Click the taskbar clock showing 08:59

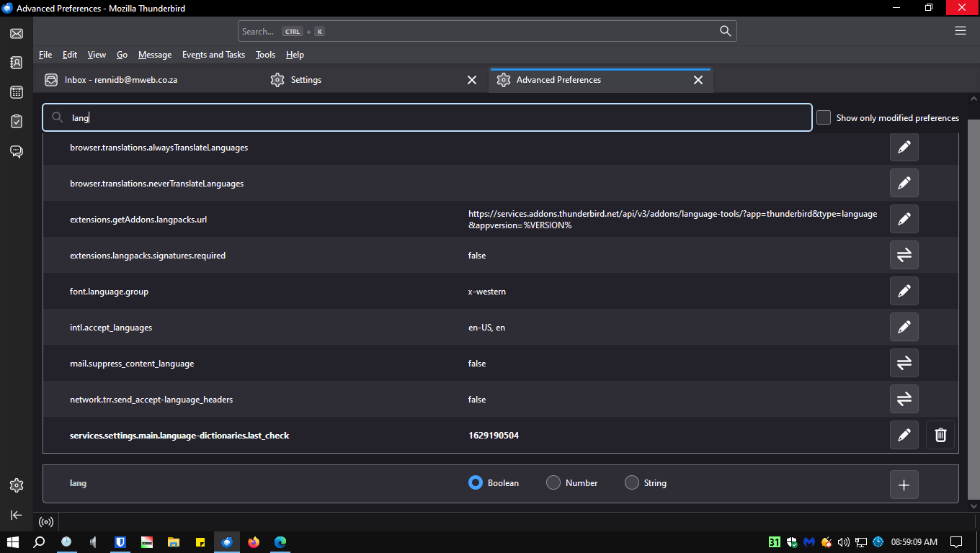click(914, 542)
